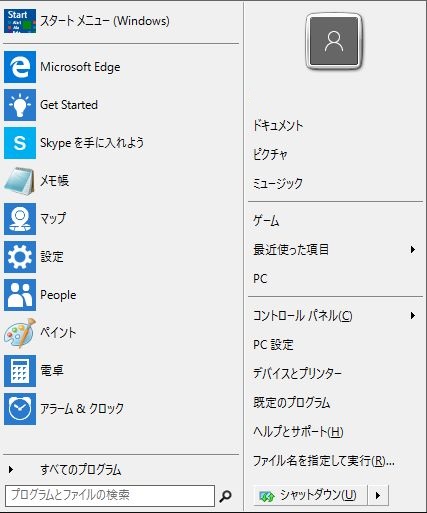The image size is (427, 513).
Task: Expand コントロール パネル submenu arrow
Action: (x=413, y=315)
